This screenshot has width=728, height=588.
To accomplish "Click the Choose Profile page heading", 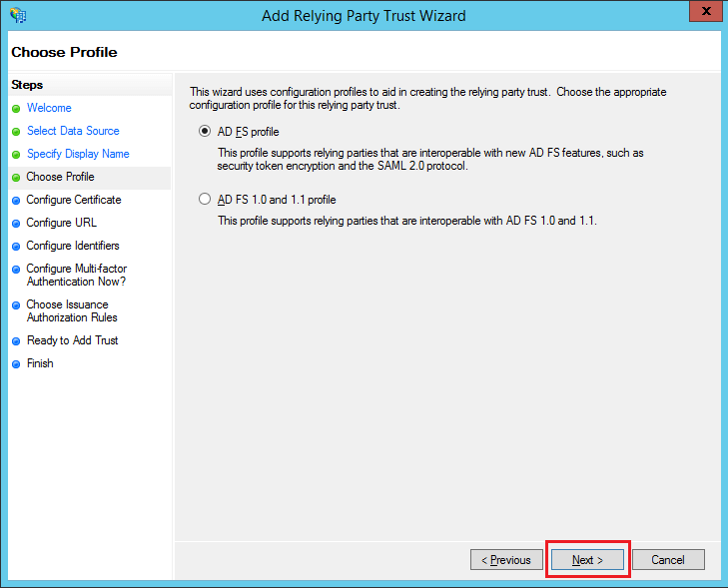I will tap(64, 52).
